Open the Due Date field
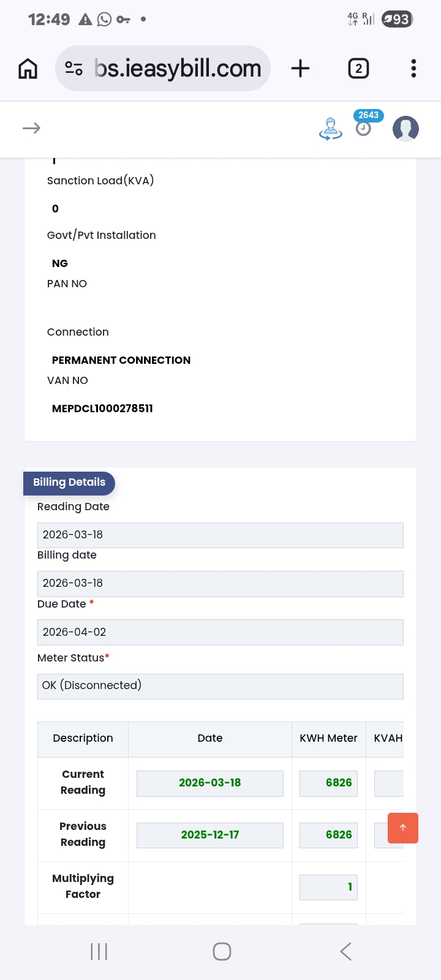 [220, 632]
